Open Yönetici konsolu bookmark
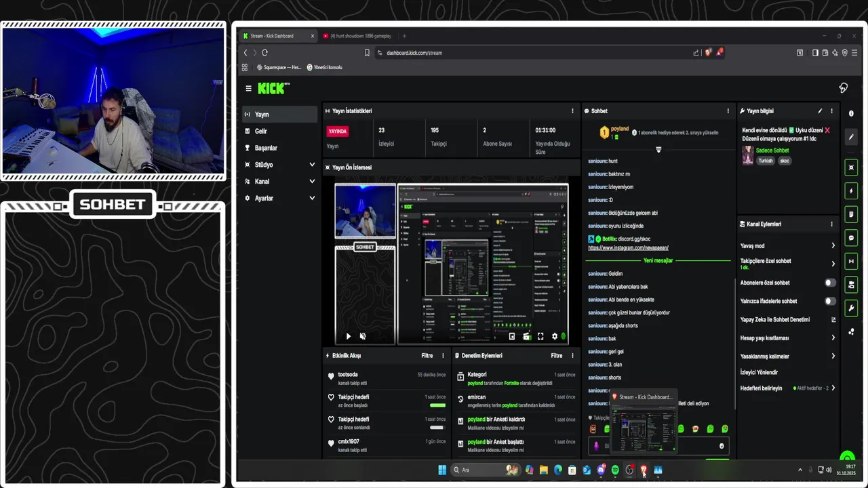868x488 pixels. coord(325,68)
